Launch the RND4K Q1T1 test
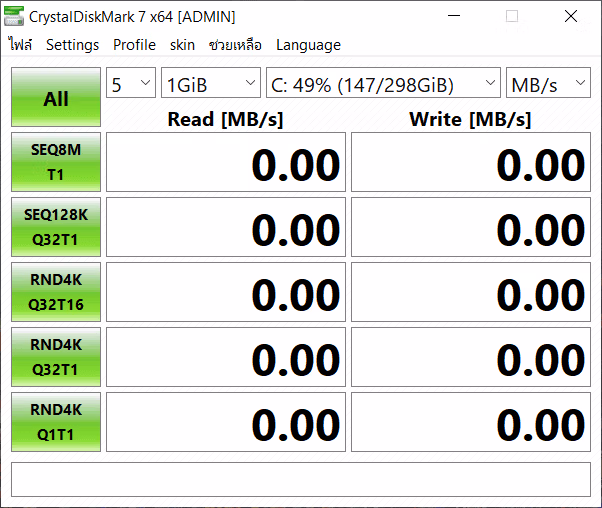 point(56,422)
